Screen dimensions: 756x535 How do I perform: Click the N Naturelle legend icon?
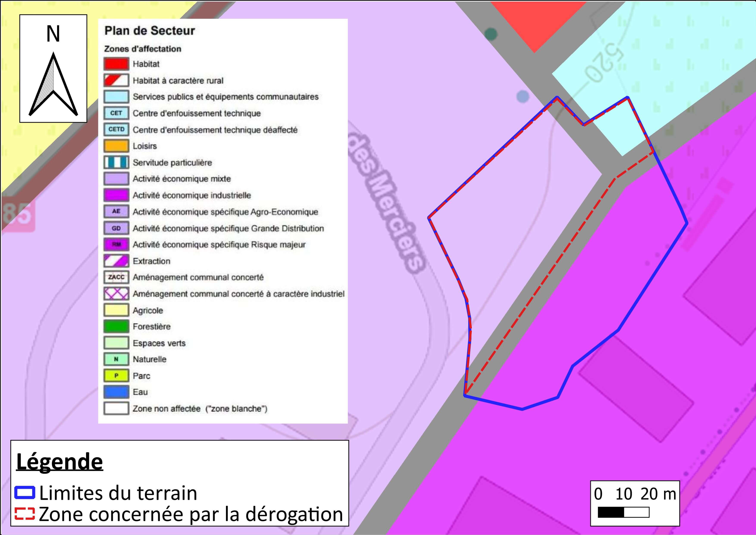coord(116,359)
